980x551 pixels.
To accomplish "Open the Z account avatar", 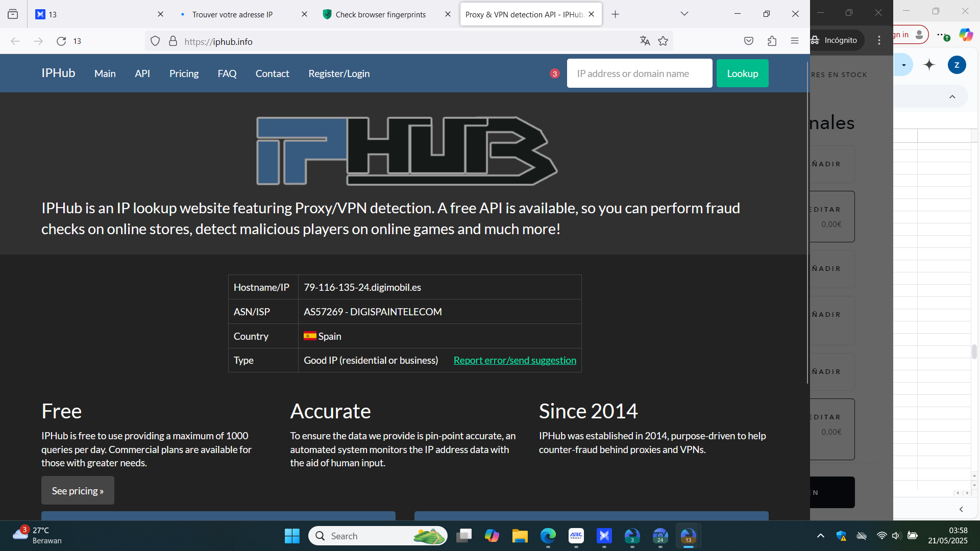I will pos(957,65).
